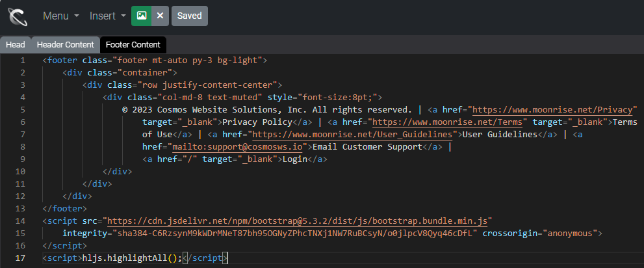Click the closing </div> tag on line 12
The height and width of the screenshot is (268, 644).
[77, 196]
